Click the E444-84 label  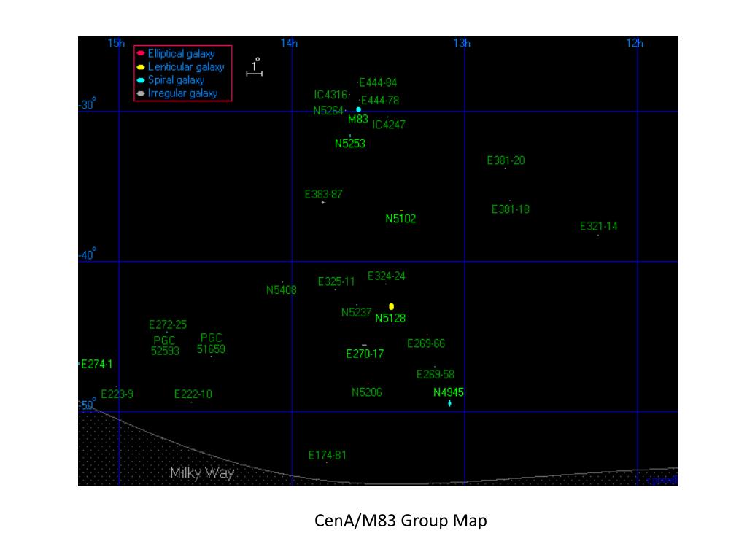tap(378, 82)
